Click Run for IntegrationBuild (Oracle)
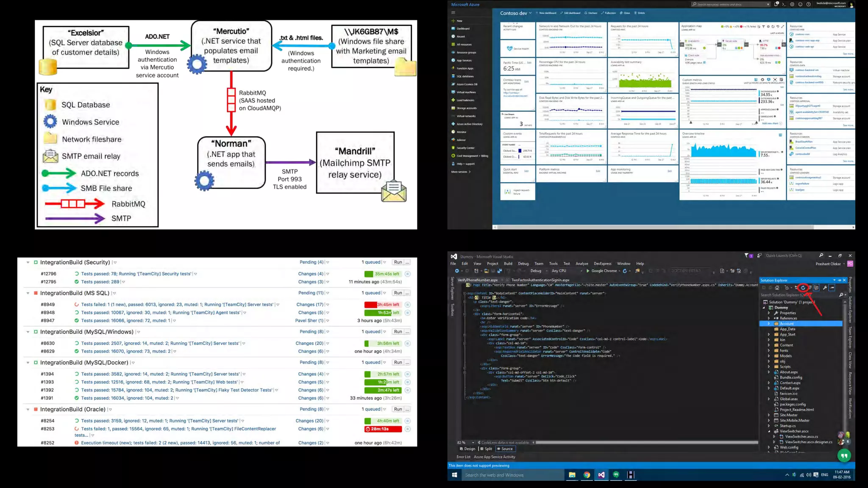The image size is (868, 488). (x=398, y=410)
